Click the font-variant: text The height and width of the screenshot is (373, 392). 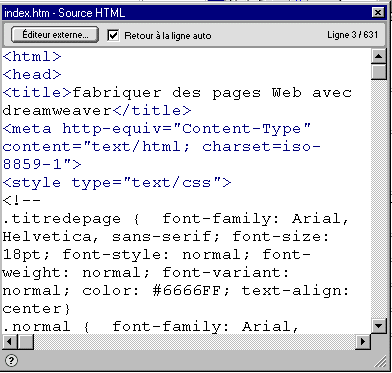[x=226, y=273]
